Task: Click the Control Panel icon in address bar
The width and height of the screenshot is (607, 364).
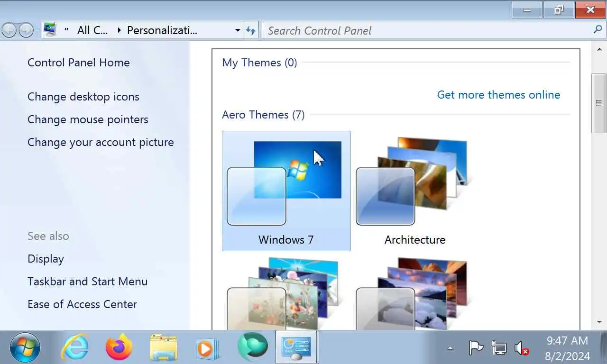Action: (50, 30)
